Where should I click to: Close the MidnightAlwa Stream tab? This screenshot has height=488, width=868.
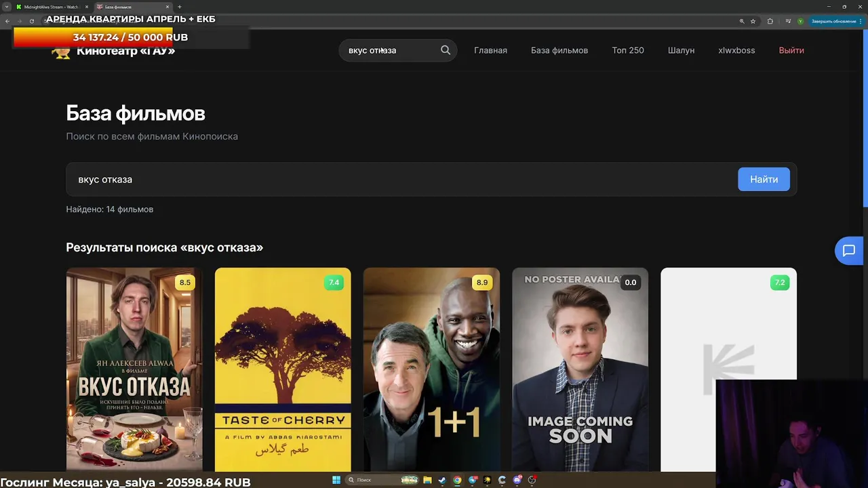click(88, 7)
